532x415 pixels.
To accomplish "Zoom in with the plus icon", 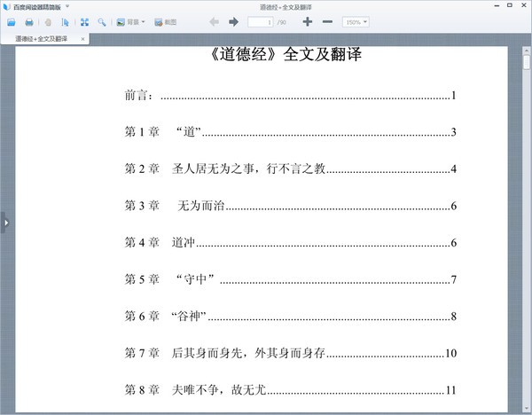I will pos(308,21).
